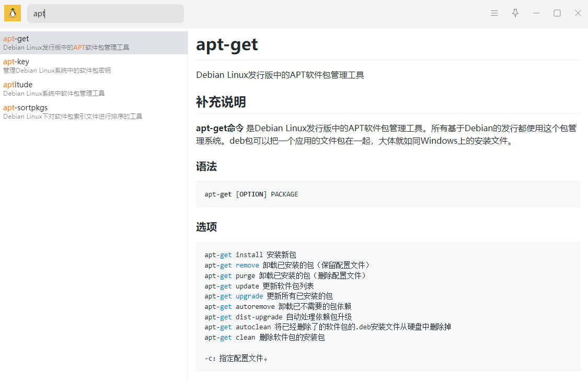Close the application window

[578, 13]
